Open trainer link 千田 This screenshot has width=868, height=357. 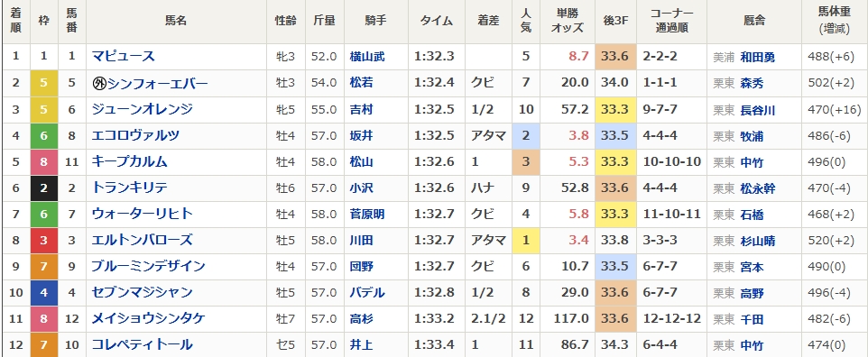click(752, 319)
